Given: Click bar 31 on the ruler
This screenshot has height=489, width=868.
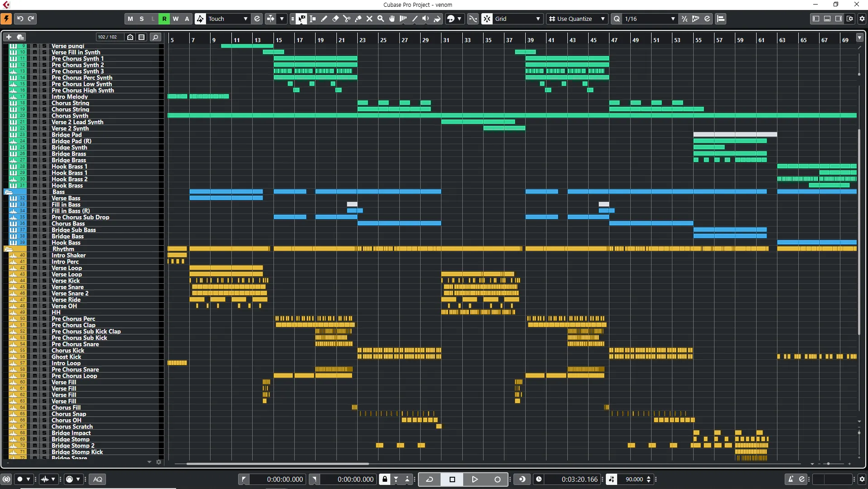Looking at the screenshot, I should coord(446,40).
